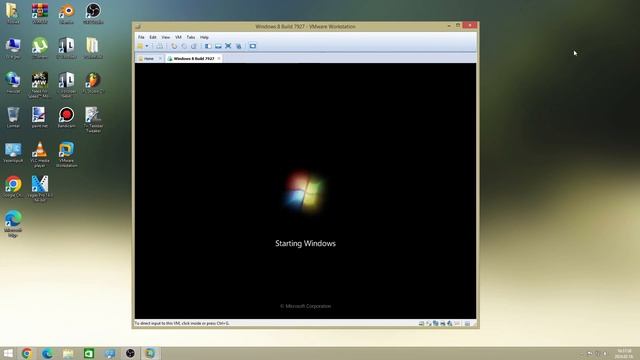Revert the VM to its snapshot
Viewport: 640px width, 360px height.
184,46
